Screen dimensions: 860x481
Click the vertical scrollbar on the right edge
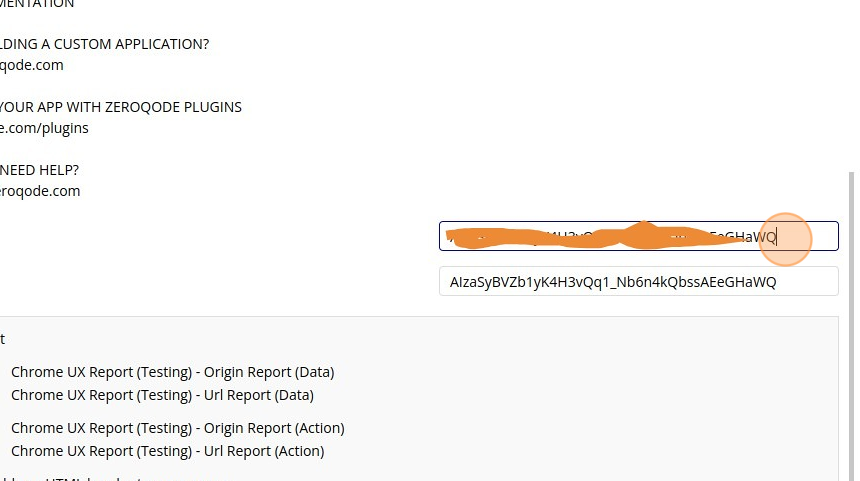coord(852,300)
